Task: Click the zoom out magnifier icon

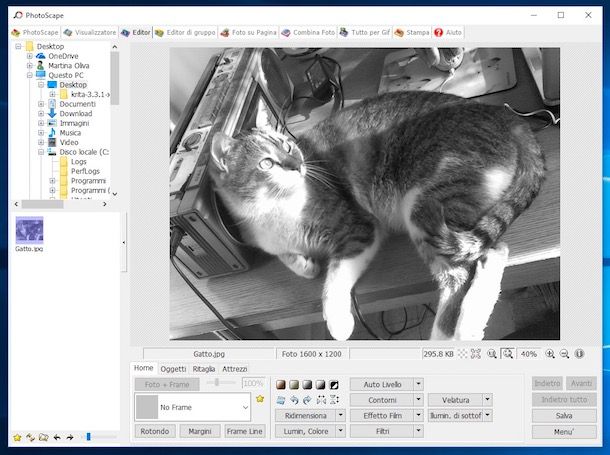Action: pyautogui.click(x=564, y=354)
